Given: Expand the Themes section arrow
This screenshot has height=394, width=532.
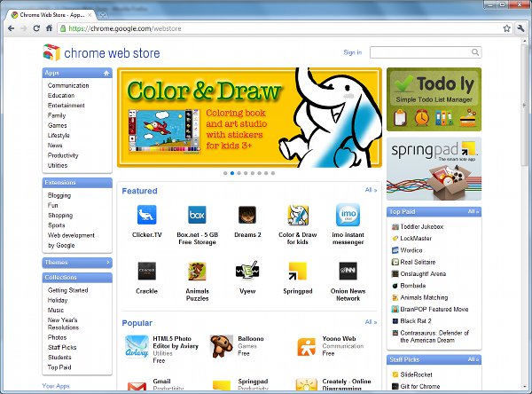Looking at the screenshot, I should 108,262.
